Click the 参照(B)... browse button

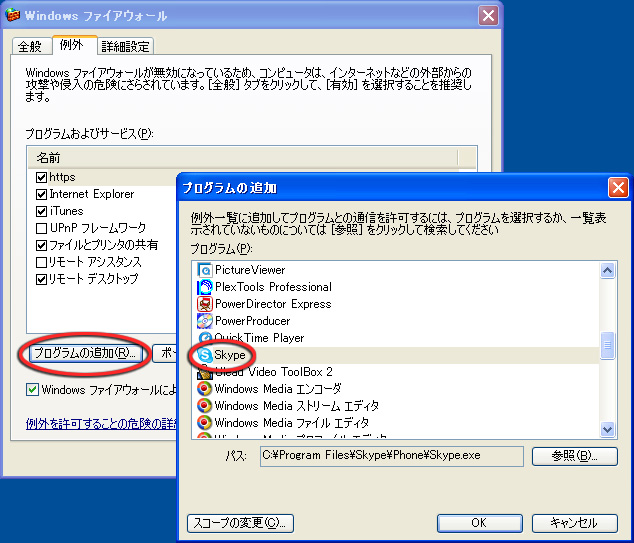coord(575,456)
